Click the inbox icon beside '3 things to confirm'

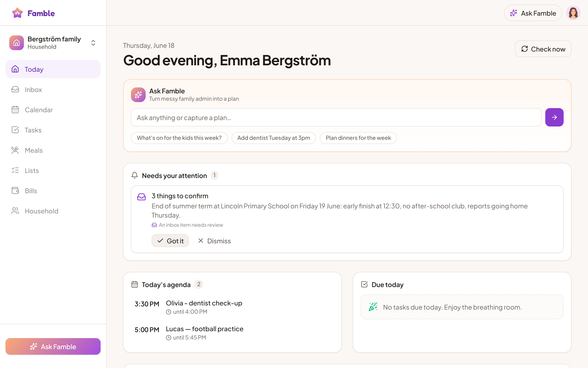(x=141, y=197)
